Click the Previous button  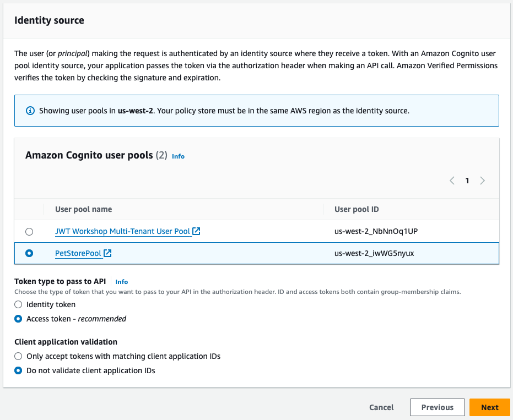tap(437, 407)
